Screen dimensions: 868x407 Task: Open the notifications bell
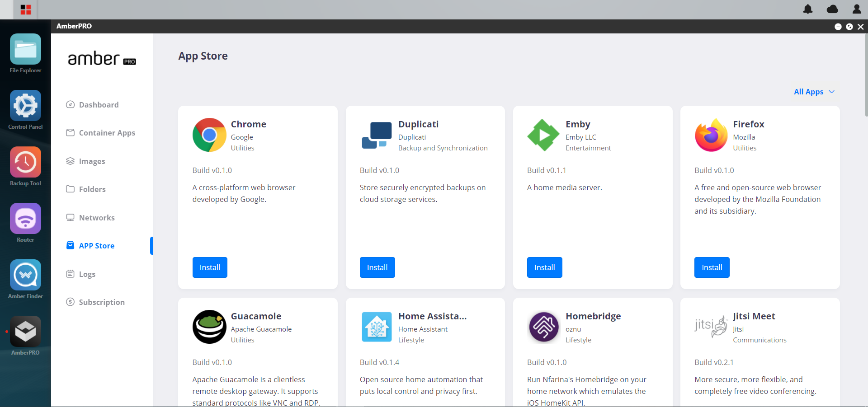tap(808, 9)
